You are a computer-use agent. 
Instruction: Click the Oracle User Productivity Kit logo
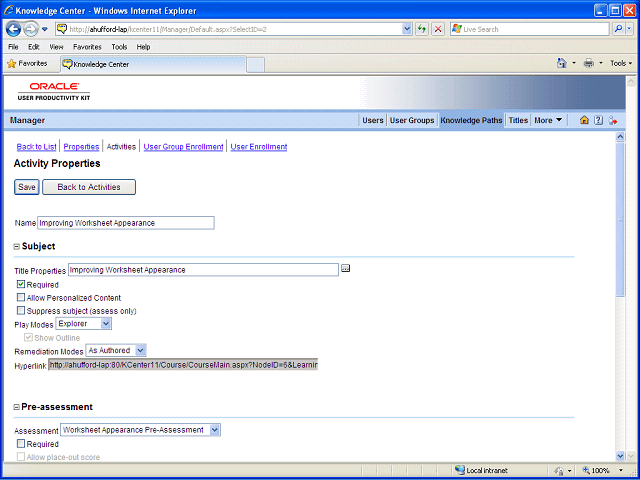tap(54, 91)
